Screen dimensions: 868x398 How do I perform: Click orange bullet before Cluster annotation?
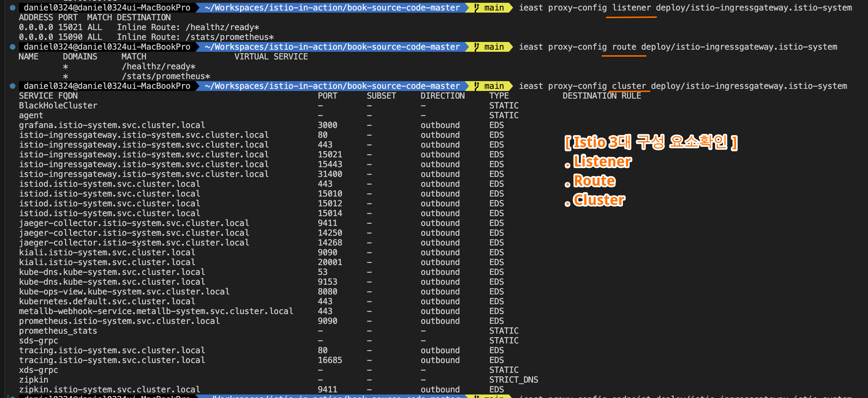pos(567,204)
